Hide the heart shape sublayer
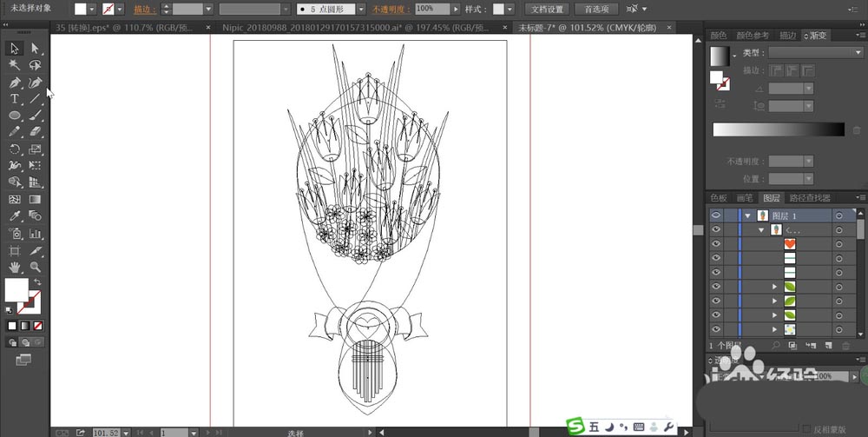The height and width of the screenshot is (437, 868). [716, 244]
